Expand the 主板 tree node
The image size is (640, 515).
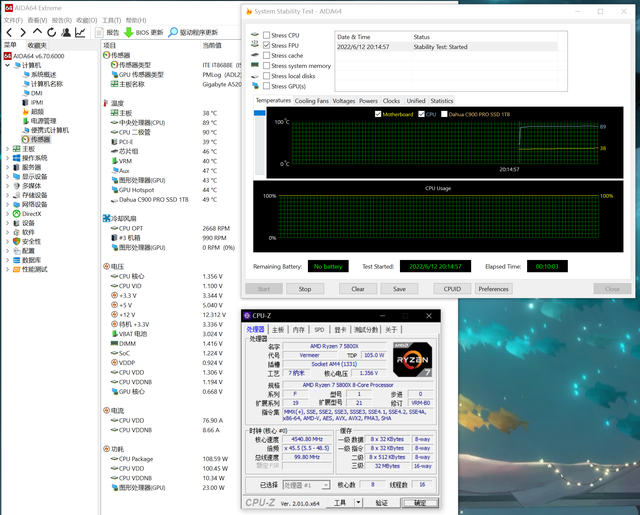[7, 149]
